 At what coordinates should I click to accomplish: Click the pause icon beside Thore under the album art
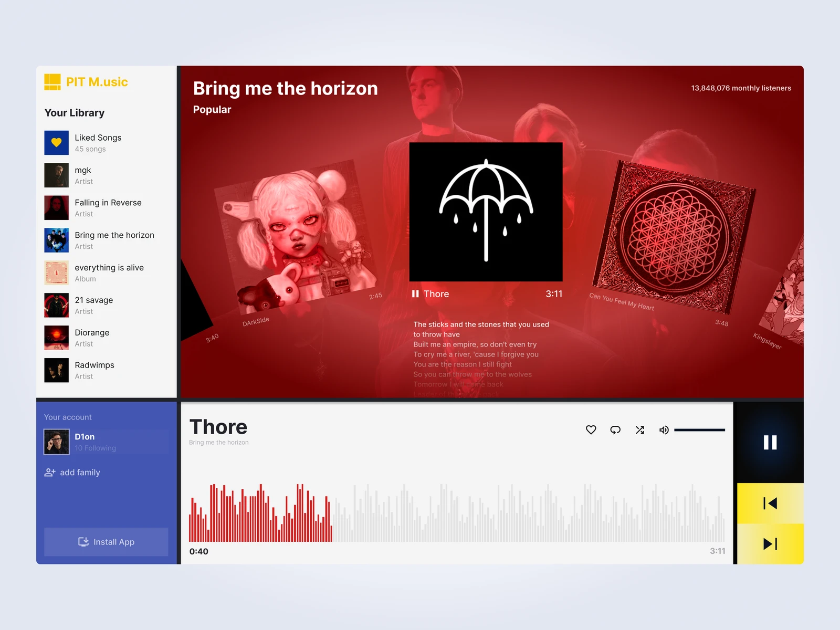point(415,294)
